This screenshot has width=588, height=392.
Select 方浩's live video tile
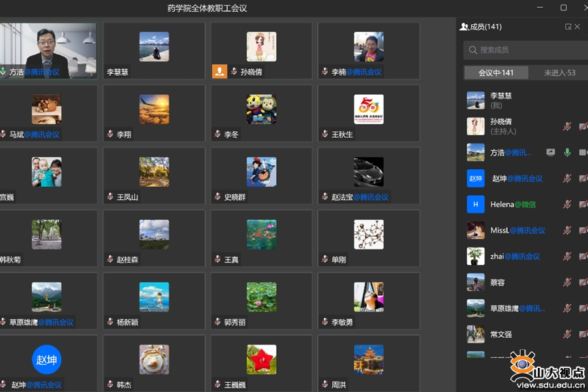48,51
